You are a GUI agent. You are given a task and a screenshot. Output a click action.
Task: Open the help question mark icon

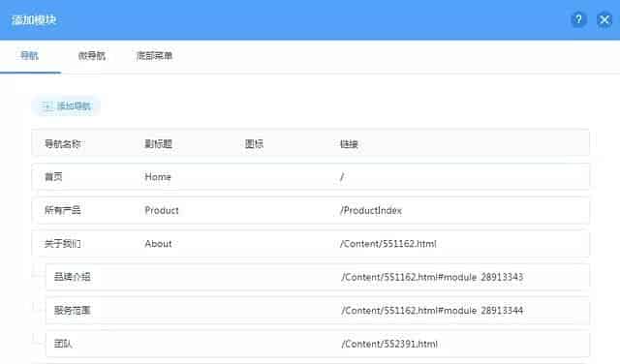(578, 19)
